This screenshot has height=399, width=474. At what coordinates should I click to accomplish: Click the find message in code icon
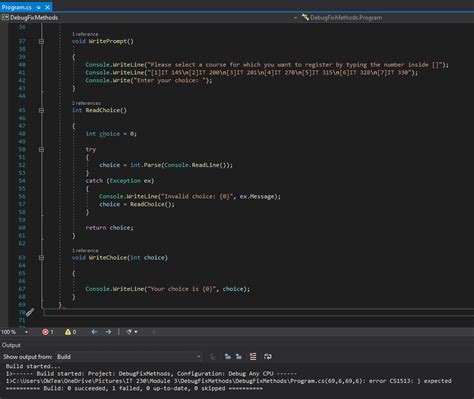(x=213, y=357)
